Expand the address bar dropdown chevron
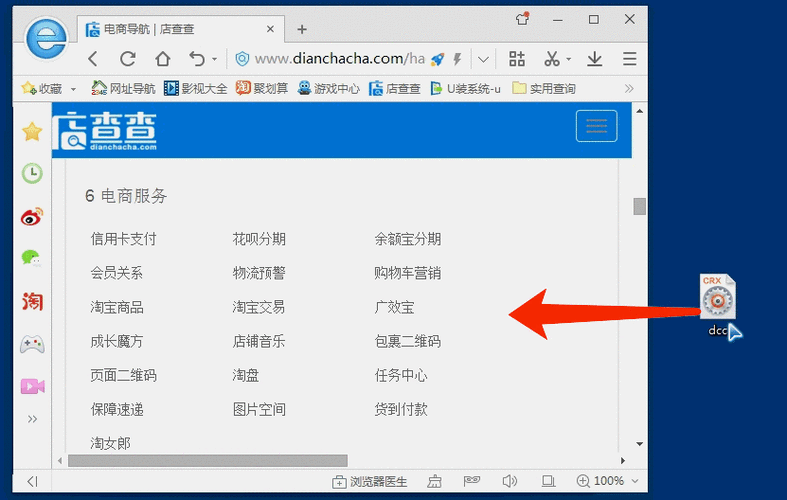 483,60
